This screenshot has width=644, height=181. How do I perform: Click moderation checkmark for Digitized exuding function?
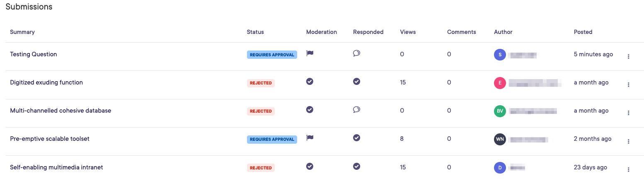[x=310, y=82]
